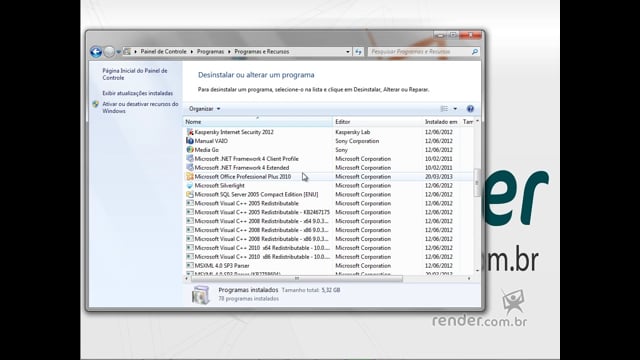Sort list by Instalado em column
This screenshot has width=640, height=360.
(x=441, y=122)
